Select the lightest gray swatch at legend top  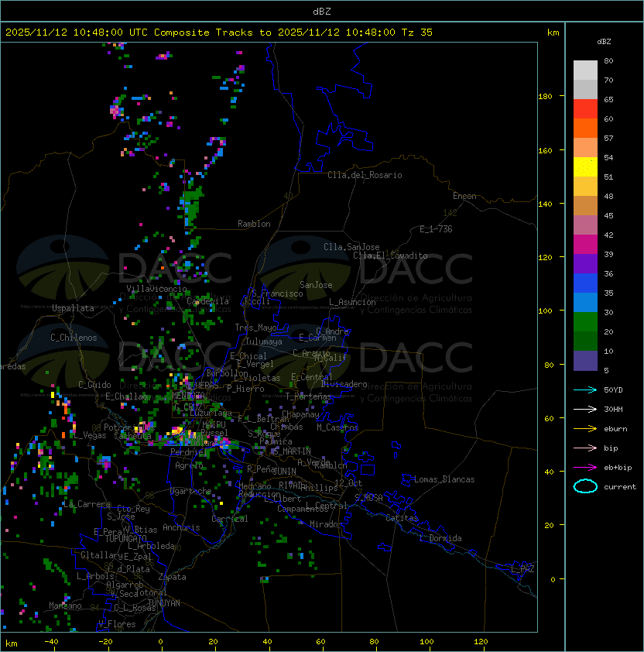(x=585, y=70)
